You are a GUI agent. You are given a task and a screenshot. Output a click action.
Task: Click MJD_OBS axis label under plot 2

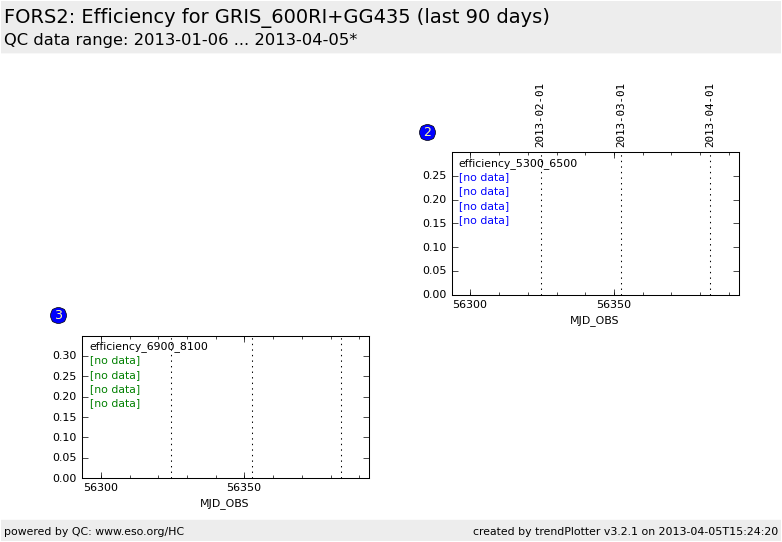pos(594,321)
